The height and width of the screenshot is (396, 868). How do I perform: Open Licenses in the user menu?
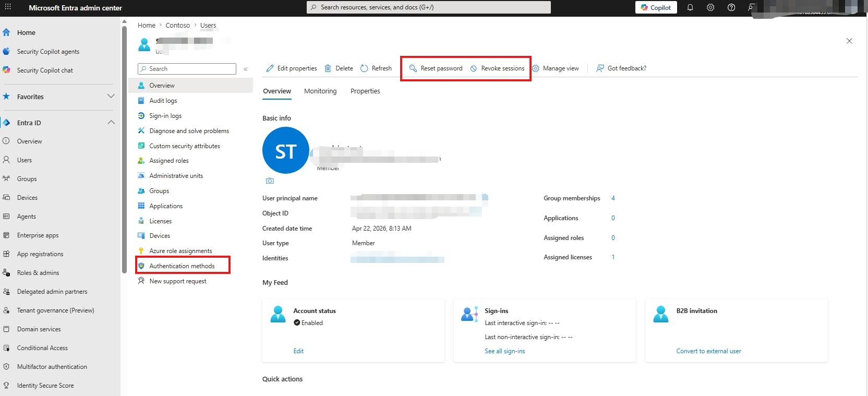click(161, 221)
